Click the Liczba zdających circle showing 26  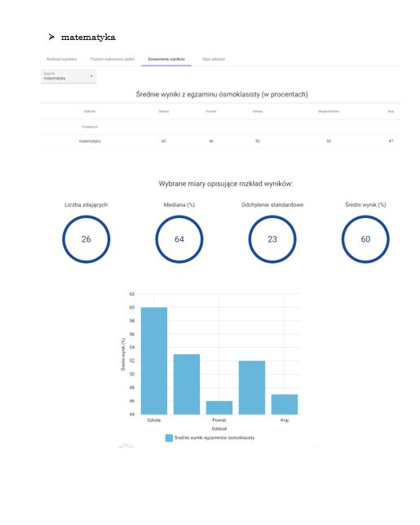coord(86,239)
